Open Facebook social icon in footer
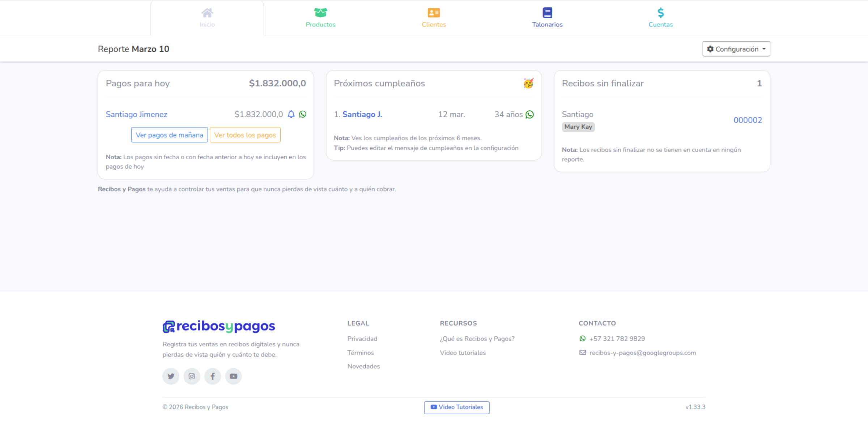868x434 pixels. click(x=213, y=376)
